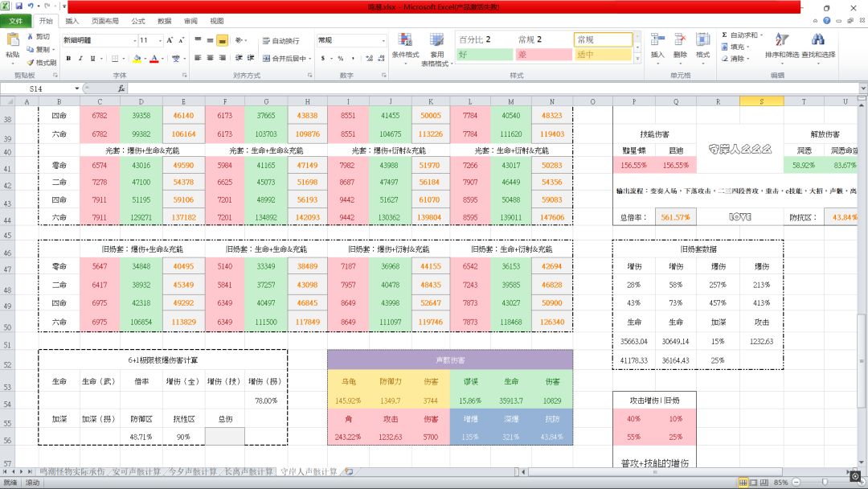Increase font size with large A icon

(x=170, y=40)
